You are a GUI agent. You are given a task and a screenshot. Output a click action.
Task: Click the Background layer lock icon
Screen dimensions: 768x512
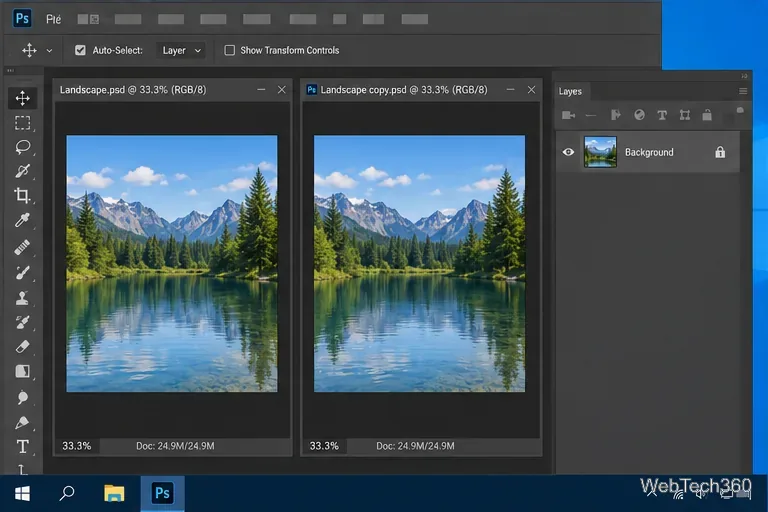tap(720, 152)
